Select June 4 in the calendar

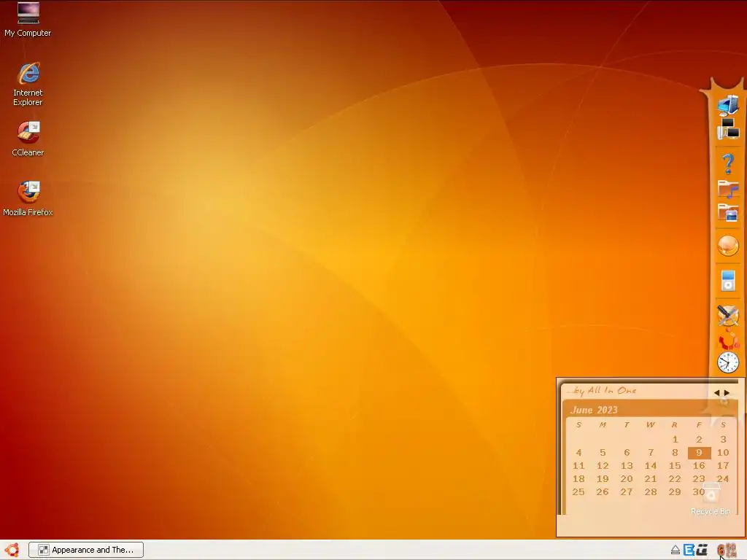tap(578, 453)
